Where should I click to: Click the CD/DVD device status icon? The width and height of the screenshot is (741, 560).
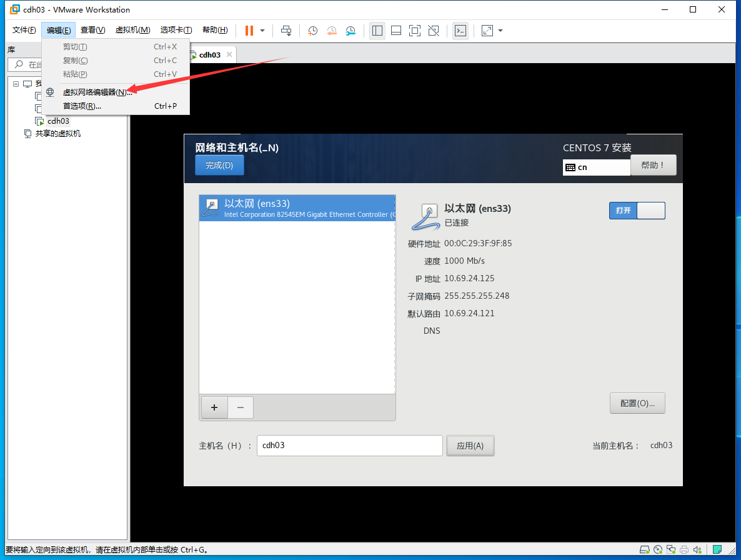[658, 550]
